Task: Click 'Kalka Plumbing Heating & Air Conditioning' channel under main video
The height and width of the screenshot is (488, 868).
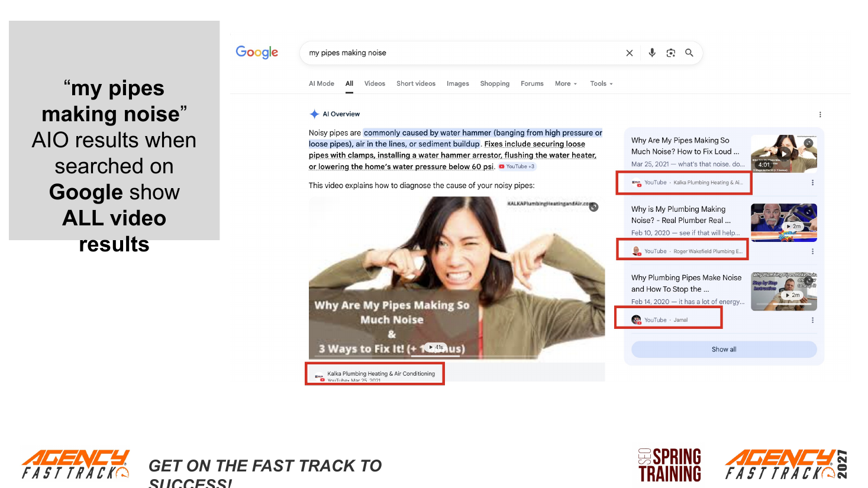Action: click(381, 374)
